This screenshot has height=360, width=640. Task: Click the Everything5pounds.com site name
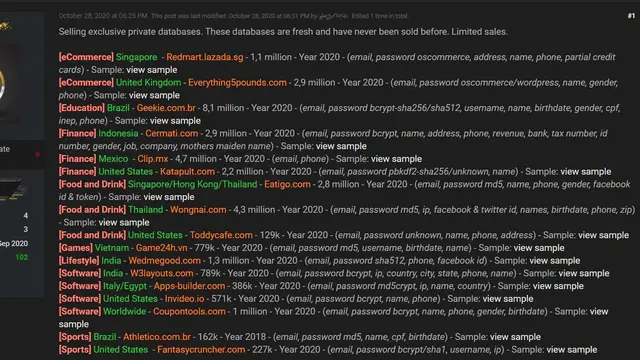(x=237, y=82)
